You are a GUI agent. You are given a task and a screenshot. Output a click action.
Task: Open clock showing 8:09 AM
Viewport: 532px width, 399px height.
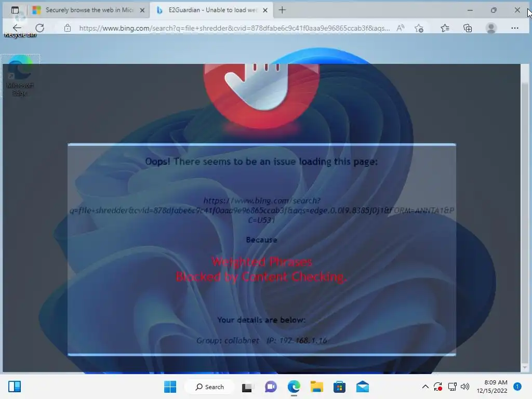click(x=492, y=387)
